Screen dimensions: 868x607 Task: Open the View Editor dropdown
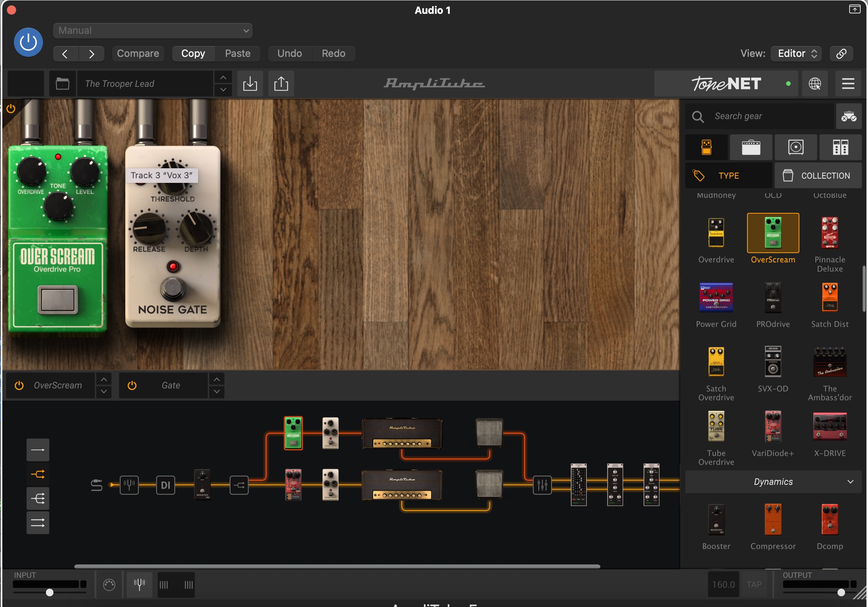tap(797, 53)
